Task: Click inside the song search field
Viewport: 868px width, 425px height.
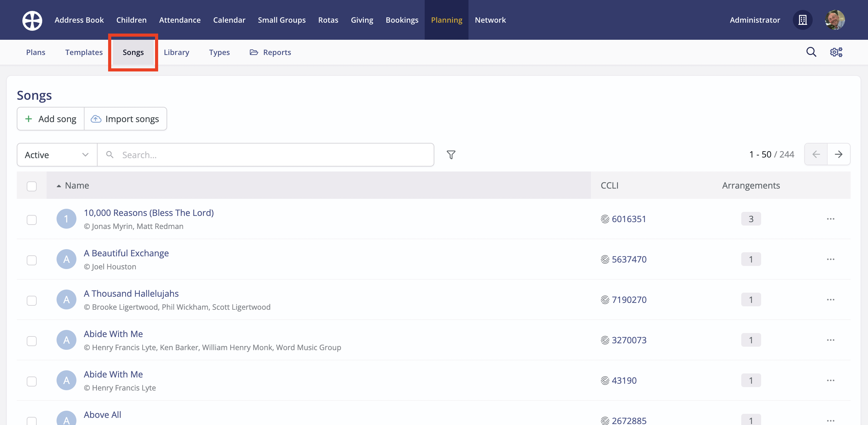Action: point(236,155)
